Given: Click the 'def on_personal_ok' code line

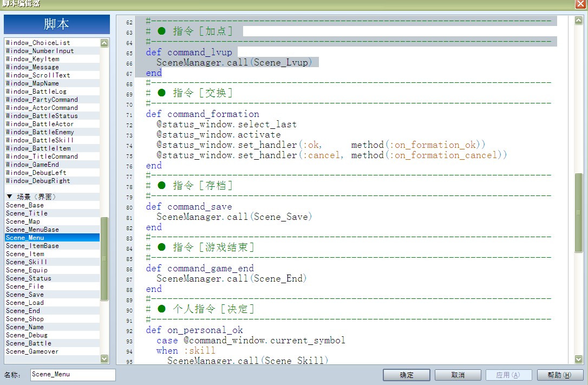Looking at the screenshot, I should coord(194,330).
